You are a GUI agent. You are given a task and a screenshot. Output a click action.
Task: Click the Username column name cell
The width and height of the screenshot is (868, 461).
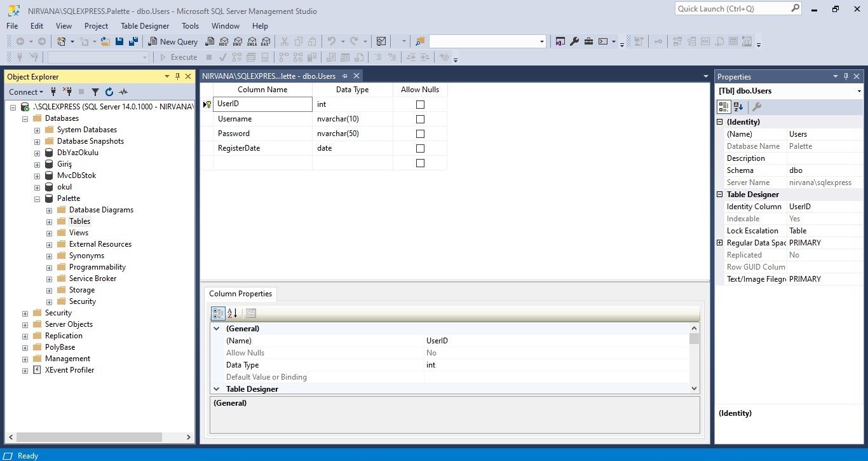coord(262,119)
